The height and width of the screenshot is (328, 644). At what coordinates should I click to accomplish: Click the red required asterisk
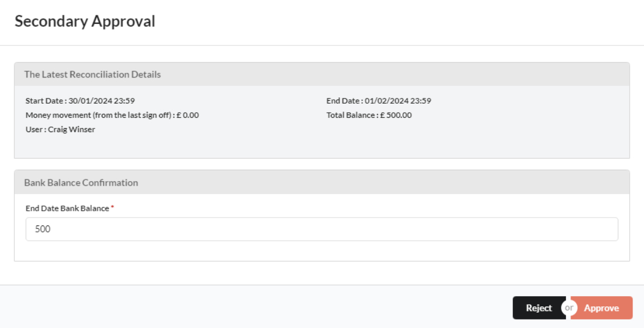coord(112,208)
